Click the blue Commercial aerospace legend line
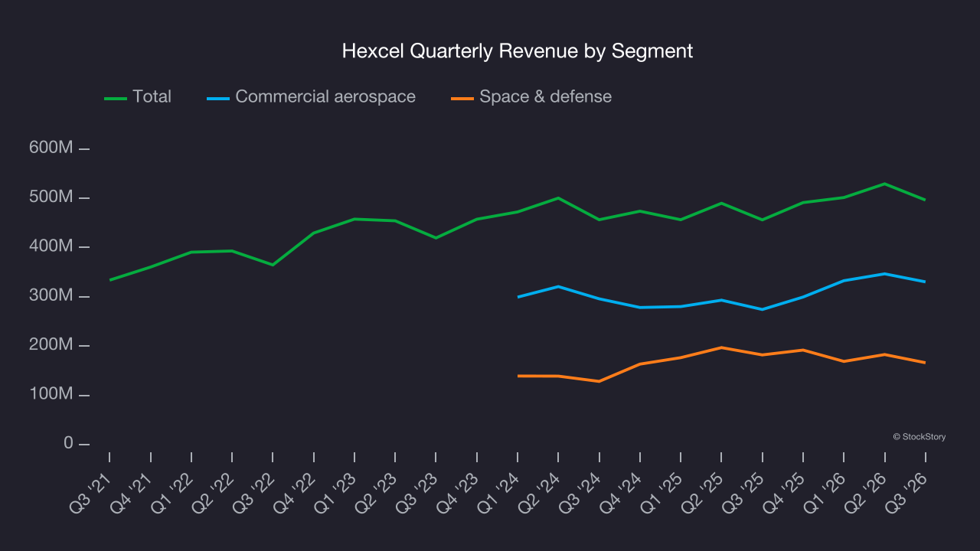 coord(218,98)
